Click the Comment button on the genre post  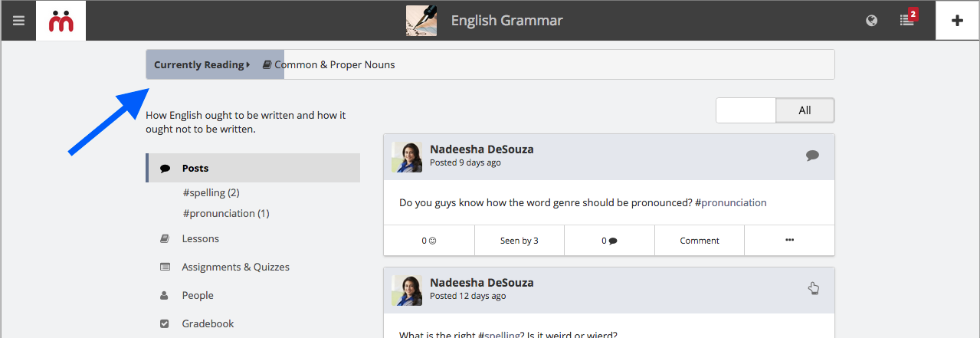coord(700,241)
